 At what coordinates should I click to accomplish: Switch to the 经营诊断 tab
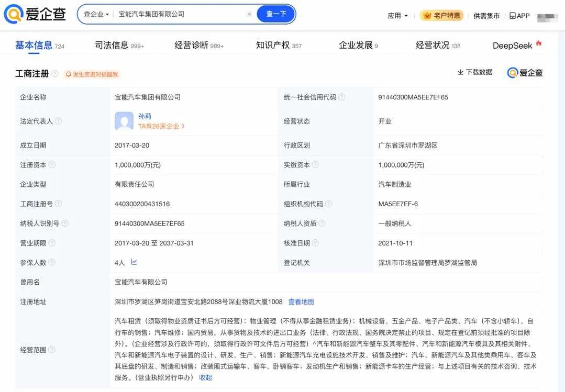click(x=199, y=46)
